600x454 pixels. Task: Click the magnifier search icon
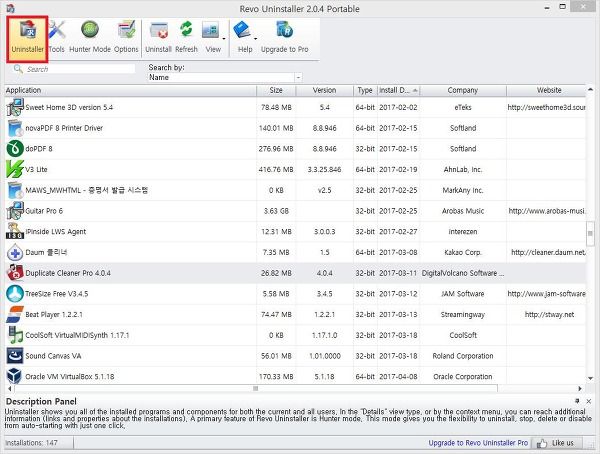pyautogui.click(x=18, y=69)
